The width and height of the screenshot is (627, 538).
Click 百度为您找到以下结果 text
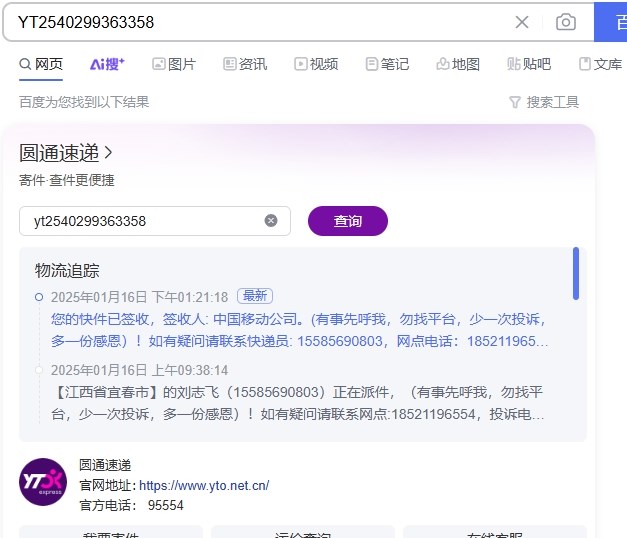tap(84, 102)
